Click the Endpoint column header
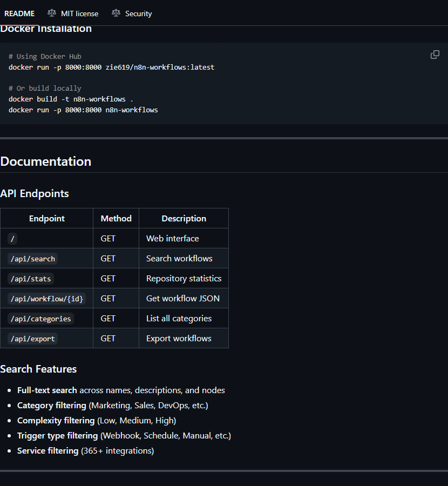The width and height of the screenshot is (448, 486). tap(47, 219)
